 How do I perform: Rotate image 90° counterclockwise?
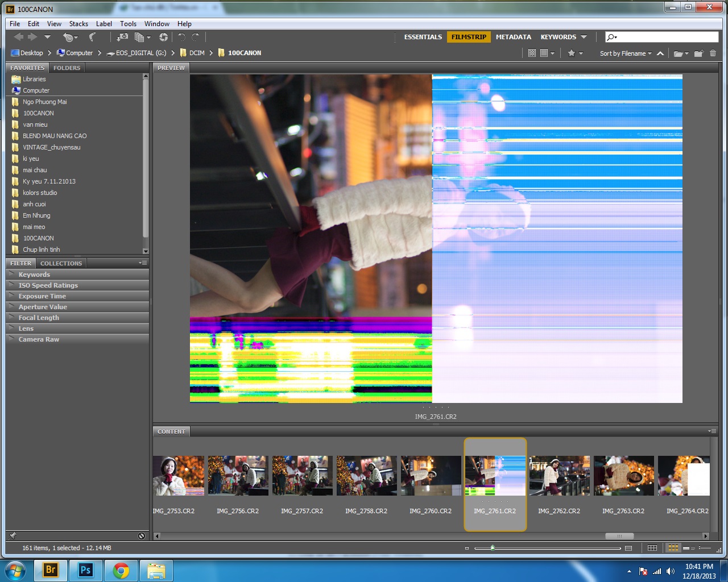[181, 37]
